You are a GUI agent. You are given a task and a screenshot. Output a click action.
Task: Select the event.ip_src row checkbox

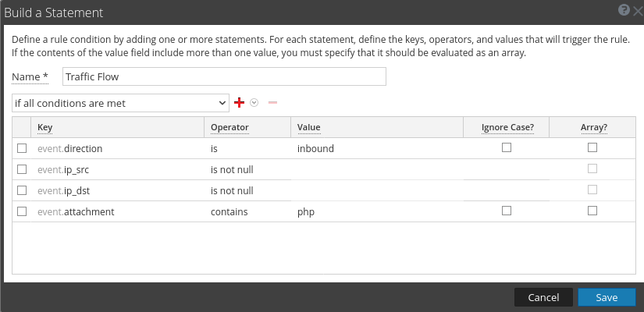click(22, 168)
